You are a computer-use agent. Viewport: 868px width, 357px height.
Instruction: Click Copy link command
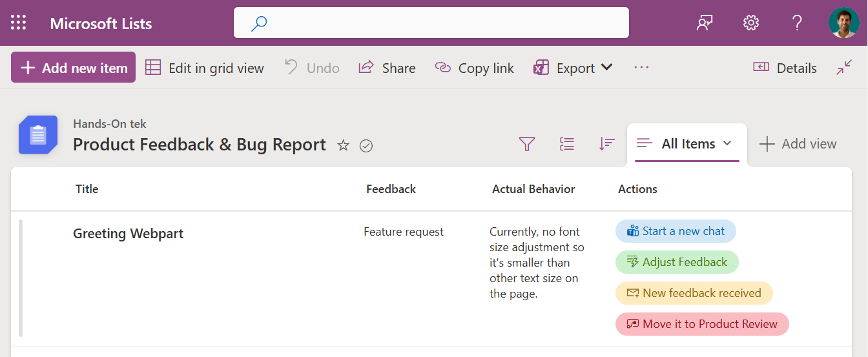[x=475, y=68]
